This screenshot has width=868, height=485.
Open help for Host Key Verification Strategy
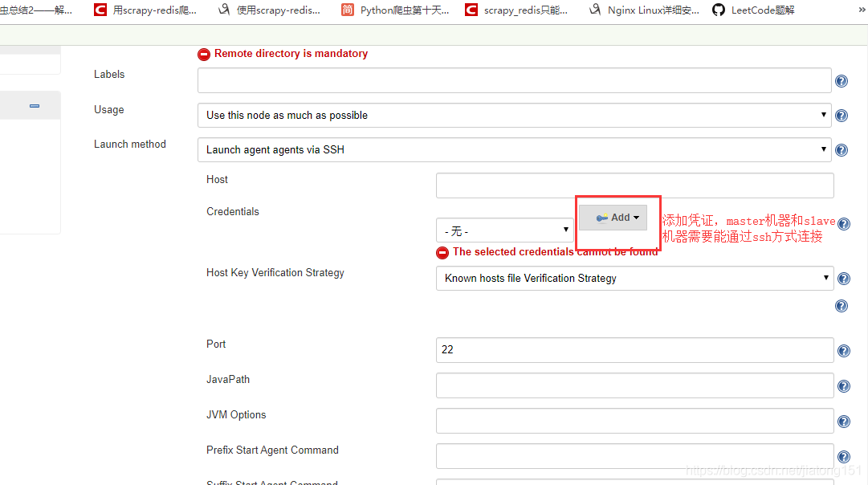pyautogui.click(x=843, y=279)
